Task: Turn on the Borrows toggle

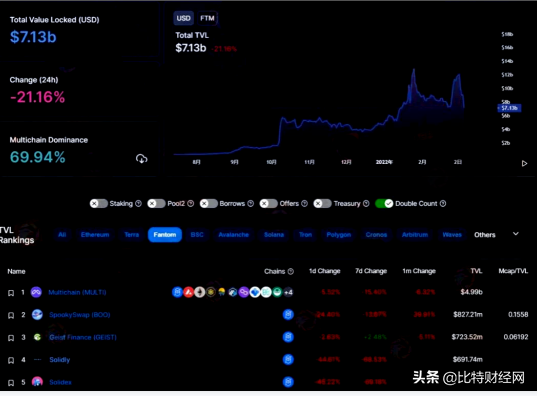Action: point(209,203)
